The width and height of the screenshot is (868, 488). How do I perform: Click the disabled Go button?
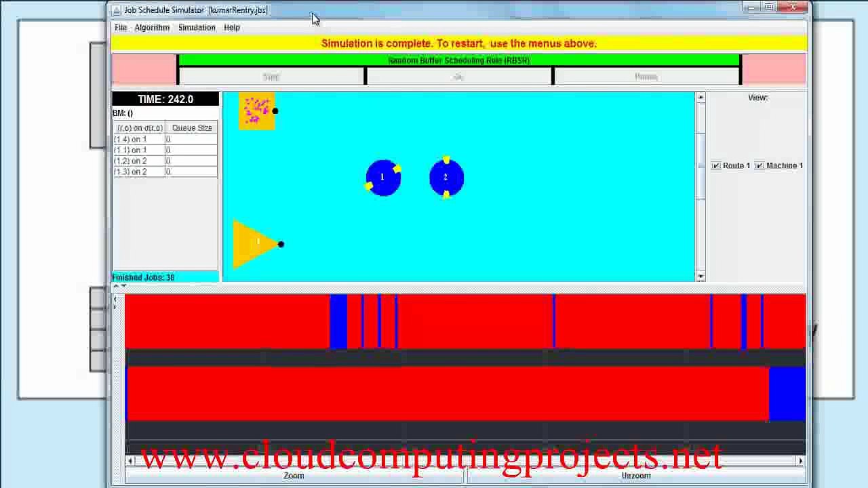(x=459, y=77)
